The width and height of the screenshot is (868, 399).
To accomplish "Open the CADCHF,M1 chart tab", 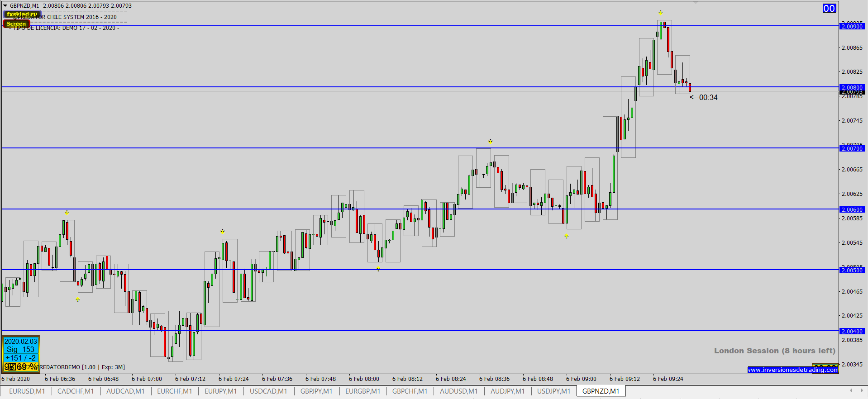I will click(x=76, y=391).
